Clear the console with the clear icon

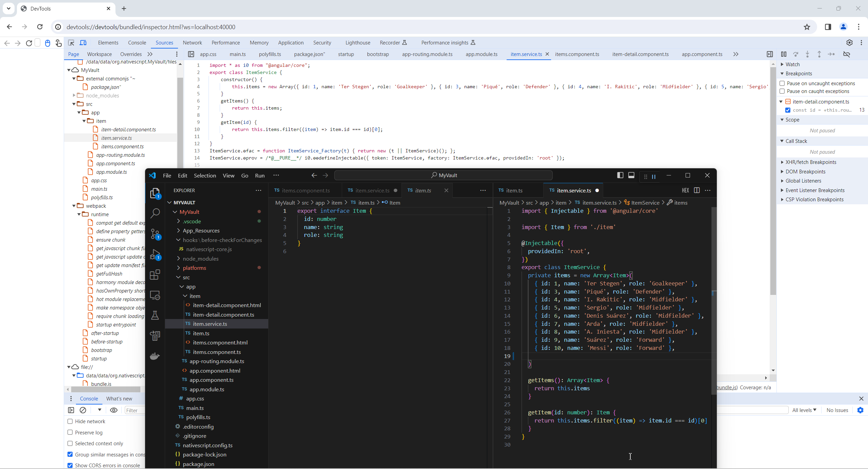tap(83, 410)
